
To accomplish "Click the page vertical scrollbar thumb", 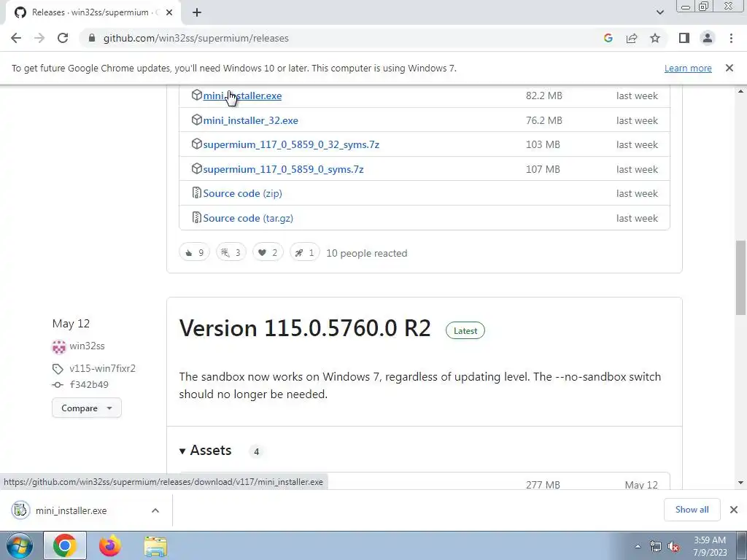I will (740, 278).
